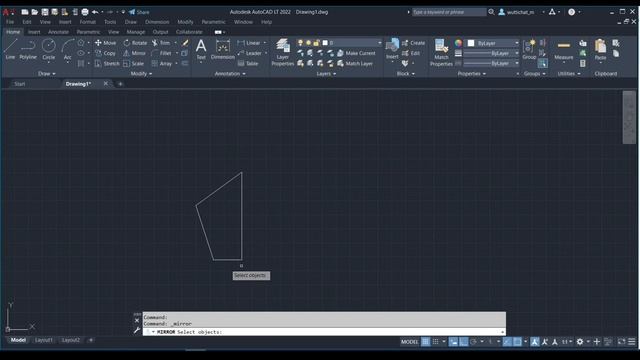Image resolution: width=640 pixels, height=360 pixels.
Task: Expand the Properties panel
Action: click(x=471, y=74)
